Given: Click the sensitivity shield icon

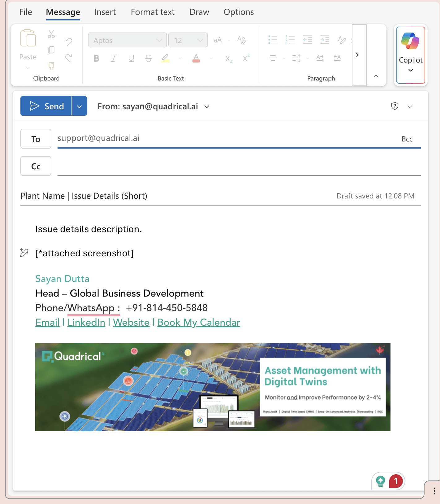Looking at the screenshot, I should click(395, 106).
